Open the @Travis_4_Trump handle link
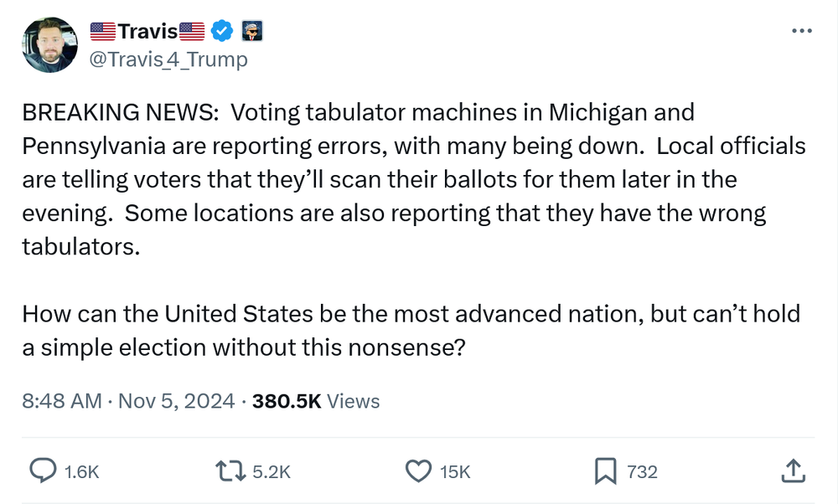 pos(168,59)
